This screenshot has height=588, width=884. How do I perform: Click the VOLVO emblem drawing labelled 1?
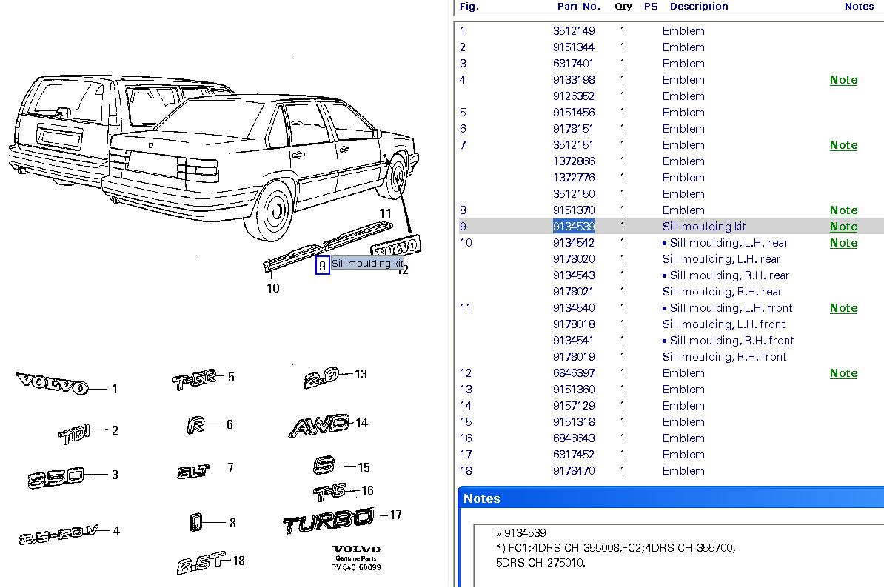point(52,384)
